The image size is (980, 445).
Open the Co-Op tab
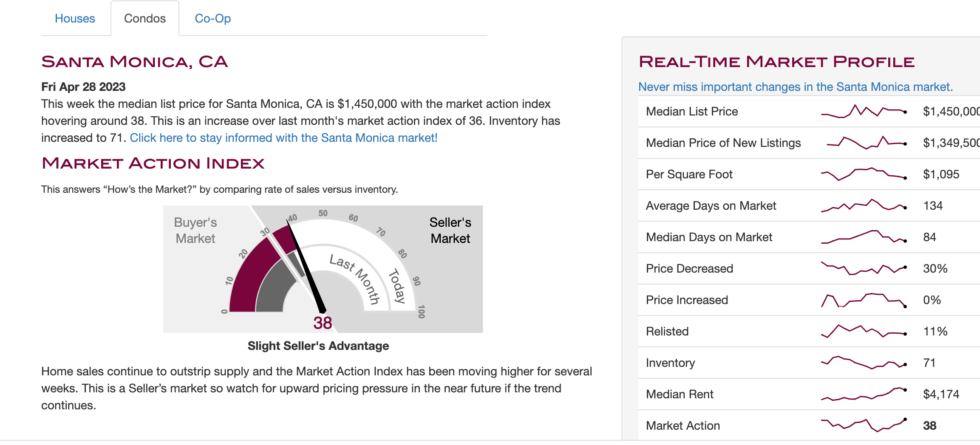point(212,19)
